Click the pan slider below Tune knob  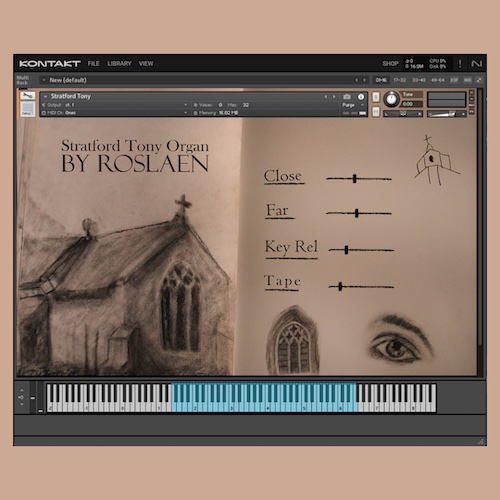(x=403, y=114)
